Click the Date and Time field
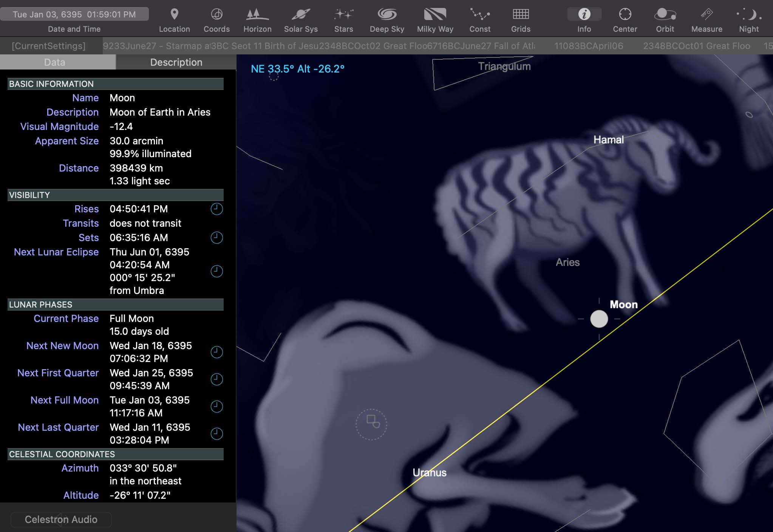Screen dimensions: 773x532 pos(74,14)
